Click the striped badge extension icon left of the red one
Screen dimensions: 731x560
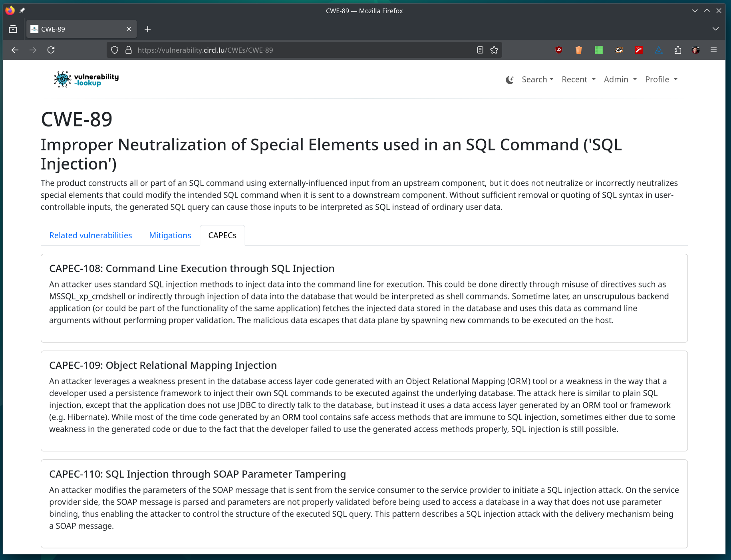619,50
